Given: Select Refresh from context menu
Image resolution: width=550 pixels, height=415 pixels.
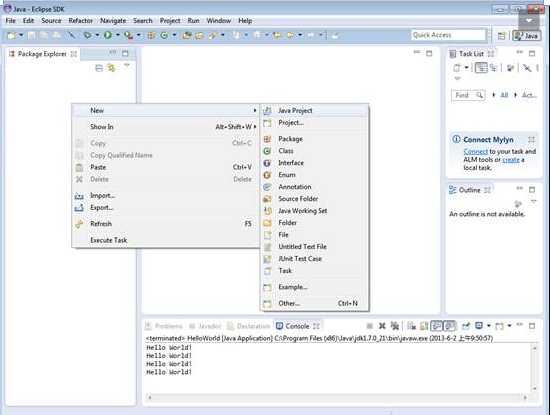Looking at the screenshot, I should [166, 224].
